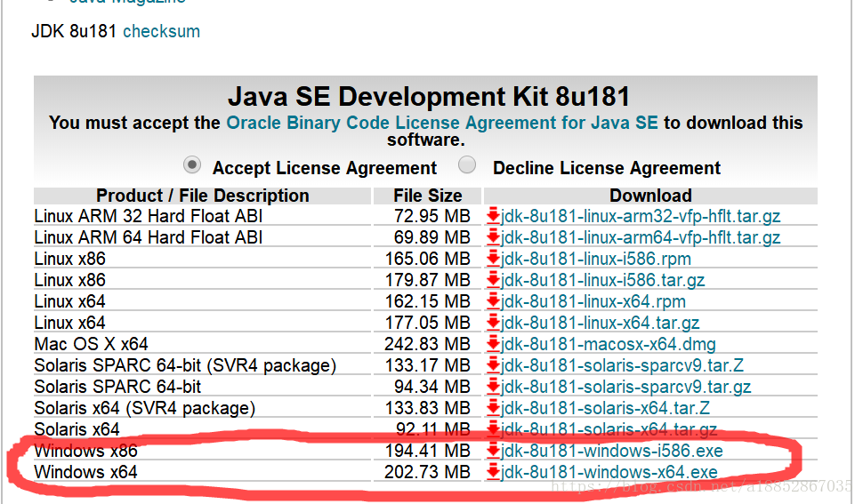The width and height of the screenshot is (863, 504).
Task: Click Windows x86 description cell
Action: (85, 452)
